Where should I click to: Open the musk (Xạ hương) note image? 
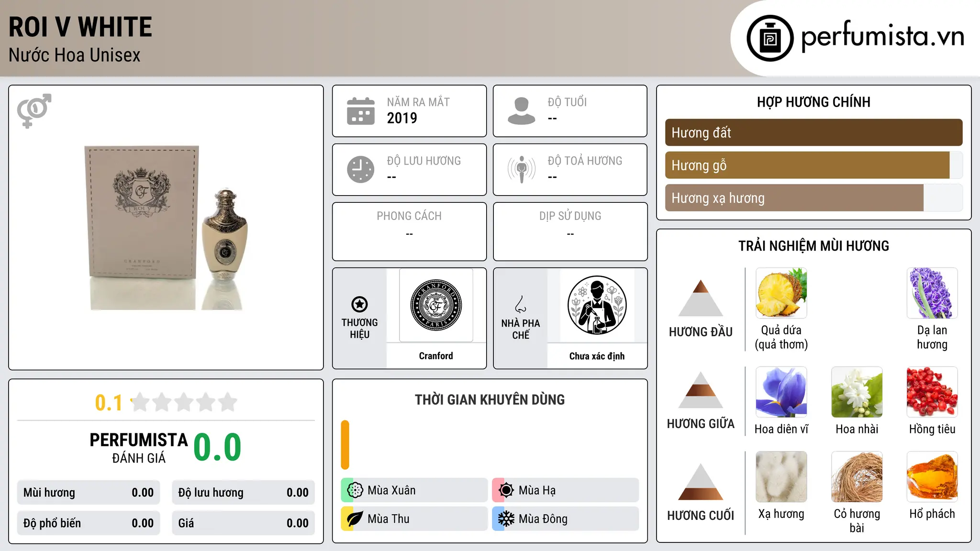click(781, 477)
